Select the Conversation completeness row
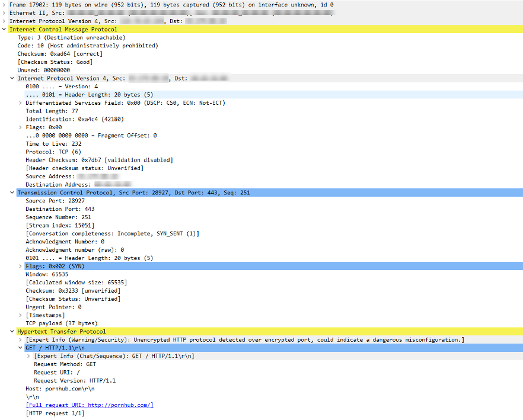Viewport: 523px width, 420px height. [x=113, y=233]
